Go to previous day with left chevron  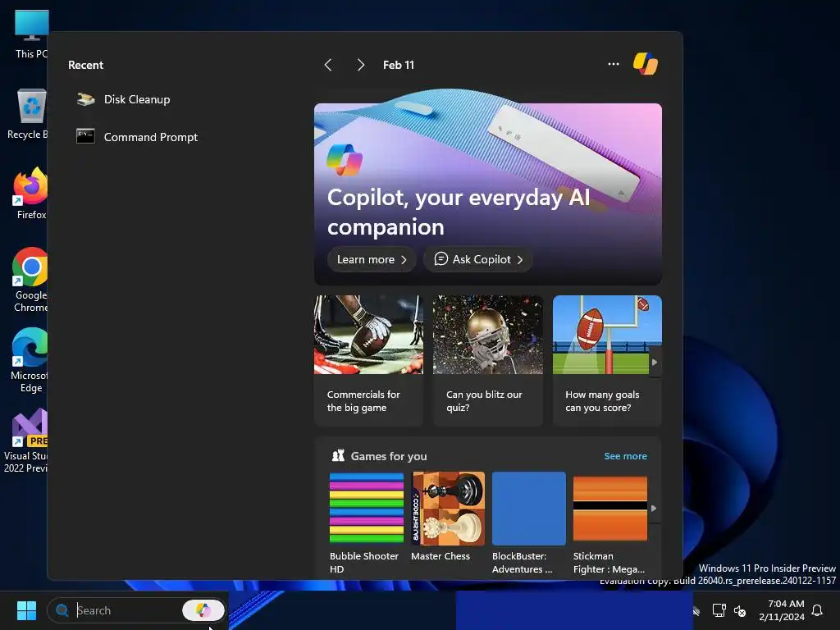328,66
